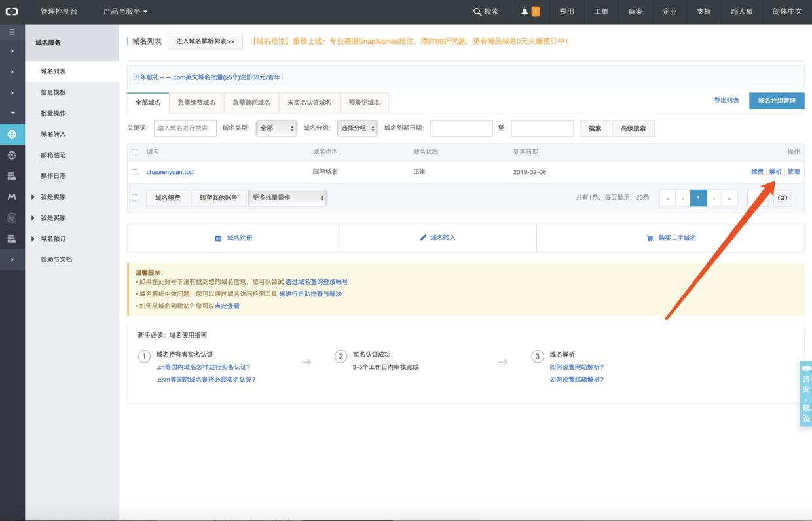The image size is (812, 521).
Task: Open the 产品与服务 dropdown menu
Action: 124,11
